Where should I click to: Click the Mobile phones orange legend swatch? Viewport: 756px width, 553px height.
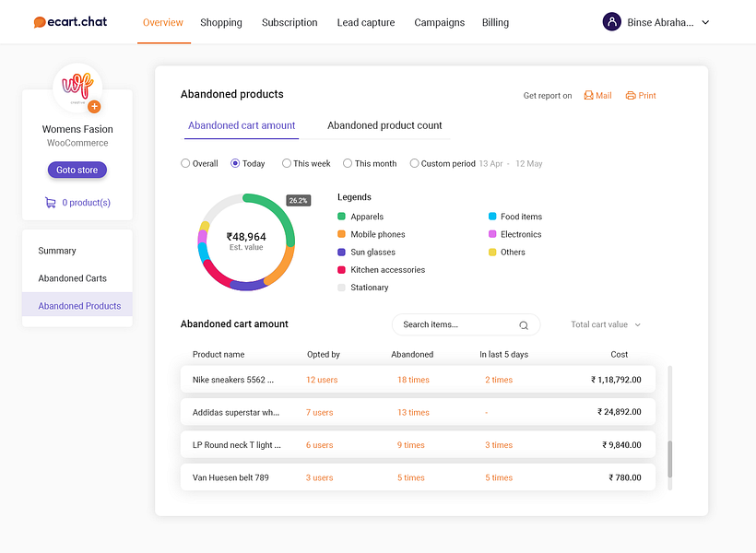point(341,234)
